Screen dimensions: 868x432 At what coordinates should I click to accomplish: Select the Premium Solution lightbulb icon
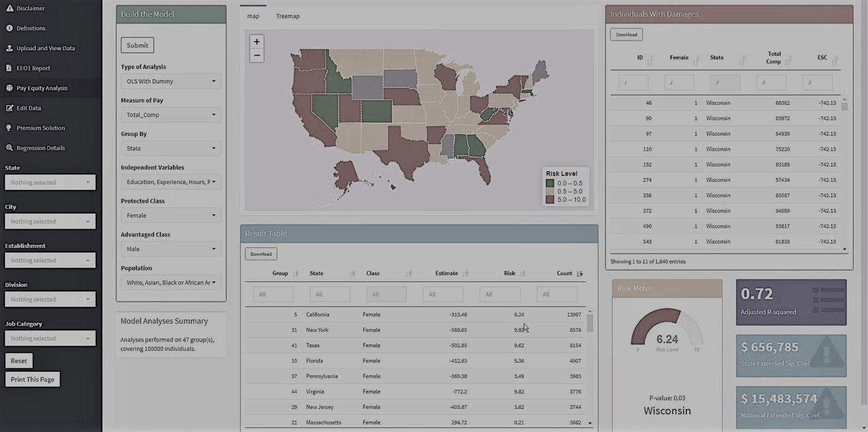pyautogui.click(x=9, y=128)
